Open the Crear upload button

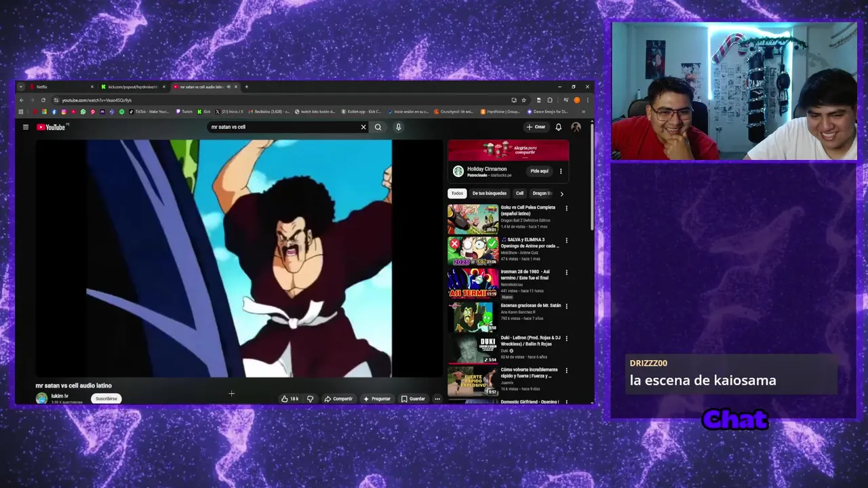pos(536,127)
